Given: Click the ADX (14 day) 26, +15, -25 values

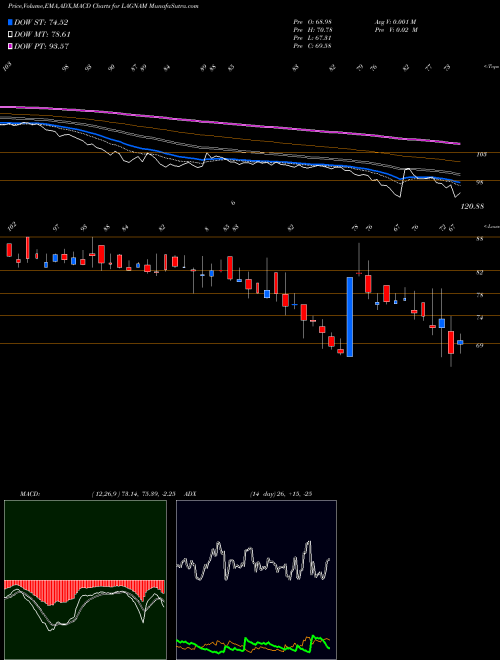Looking at the screenshot, I should (x=280, y=494).
